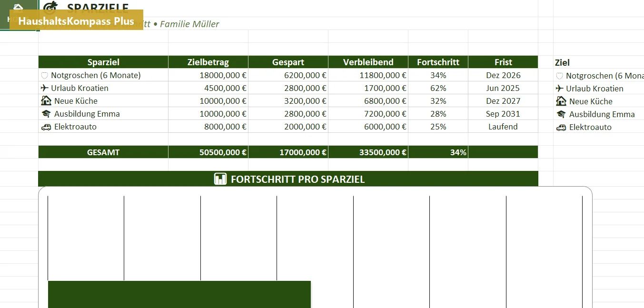Click the FORTSCHRITT PRO SPARZIEL section title
The image size is (644, 308).
(x=297, y=179)
